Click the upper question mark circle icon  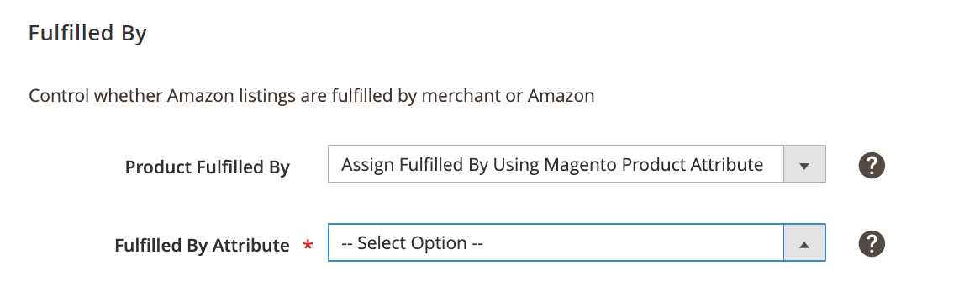[x=872, y=166]
